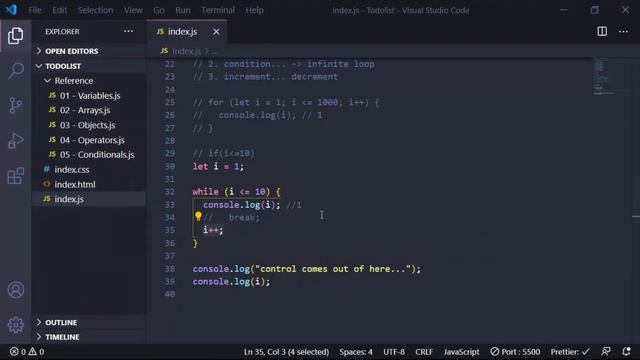
Task: Open notifications bell in status bar
Action: pyautogui.click(x=627, y=351)
